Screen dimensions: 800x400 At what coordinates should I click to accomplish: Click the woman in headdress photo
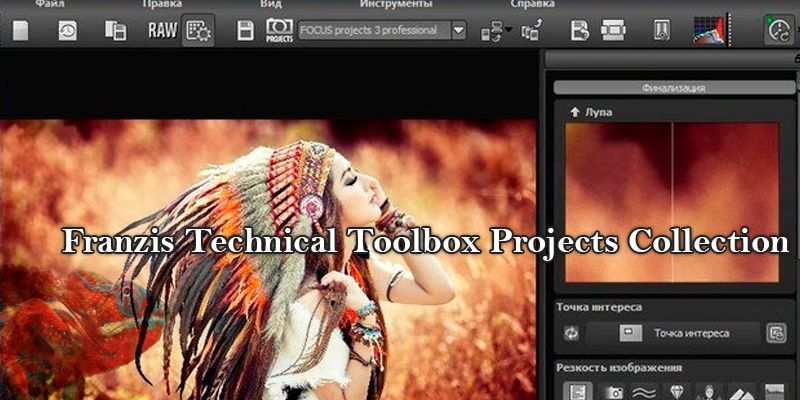(x=268, y=260)
